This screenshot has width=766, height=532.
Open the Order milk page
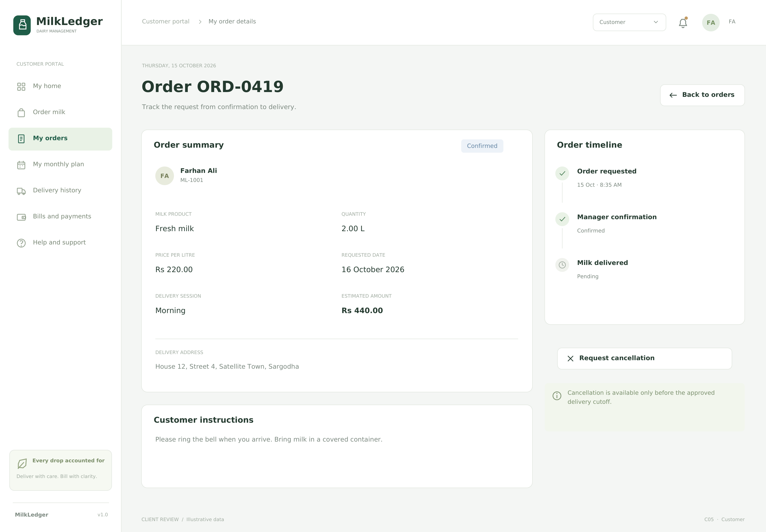tap(60, 112)
